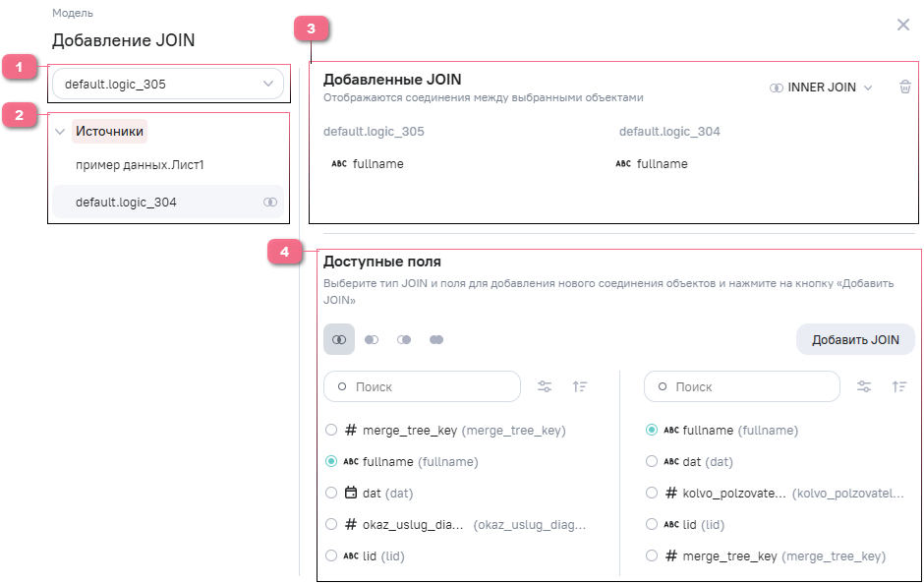The width and height of the screenshot is (924, 584).
Task: Select the right join type icon
Action: pyautogui.click(x=404, y=339)
